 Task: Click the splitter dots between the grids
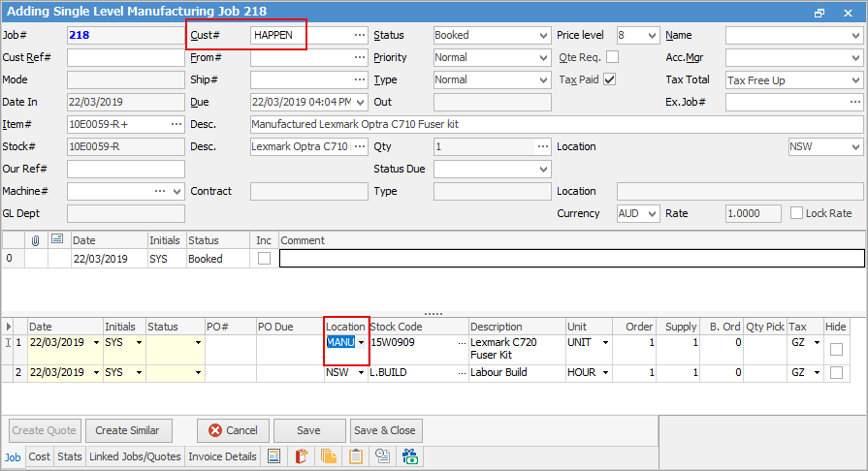point(434,314)
